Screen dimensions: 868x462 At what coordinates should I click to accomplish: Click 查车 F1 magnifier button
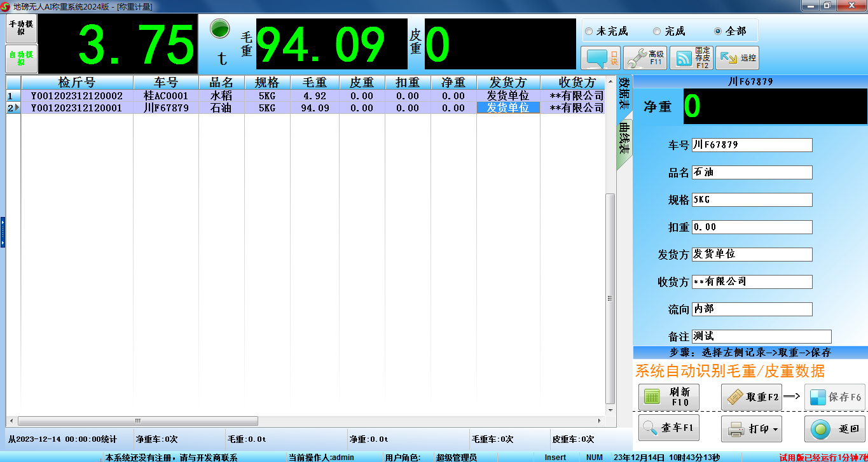point(668,429)
